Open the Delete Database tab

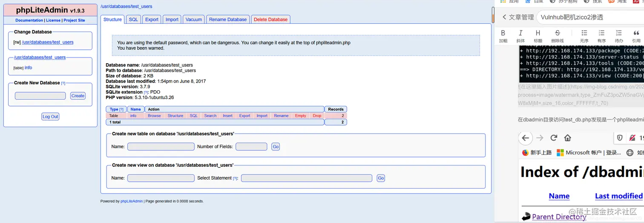[x=271, y=19]
